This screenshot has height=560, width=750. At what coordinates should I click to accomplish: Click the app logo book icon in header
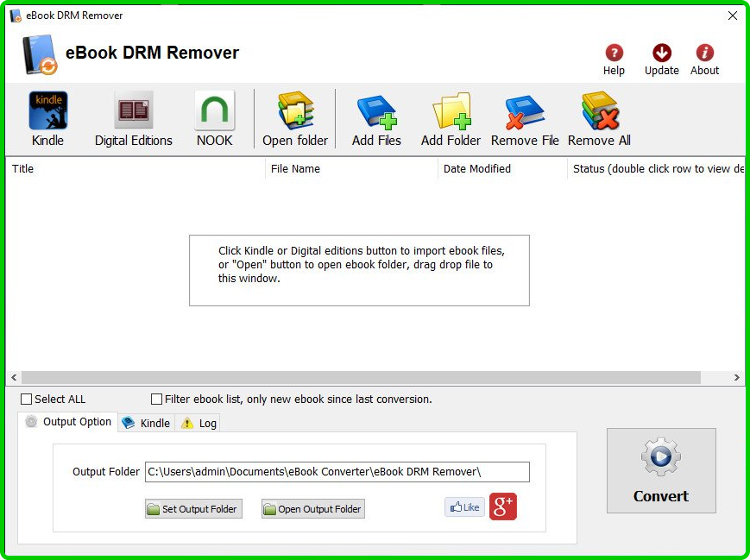tap(40, 54)
